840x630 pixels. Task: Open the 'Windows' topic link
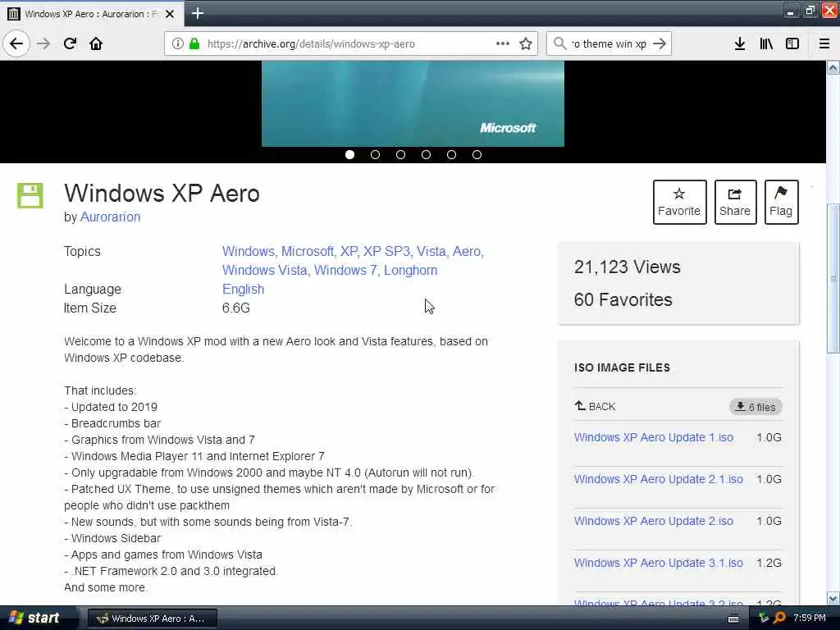(248, 251)
